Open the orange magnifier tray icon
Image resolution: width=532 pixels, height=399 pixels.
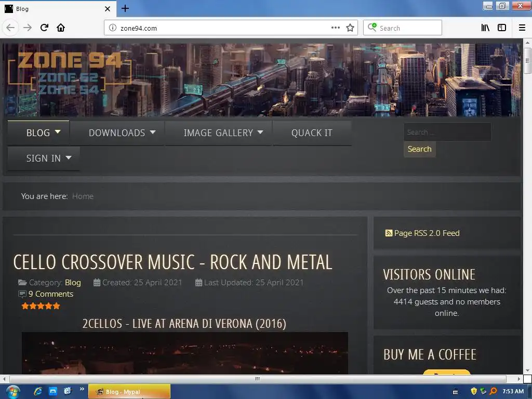point(493,391)
